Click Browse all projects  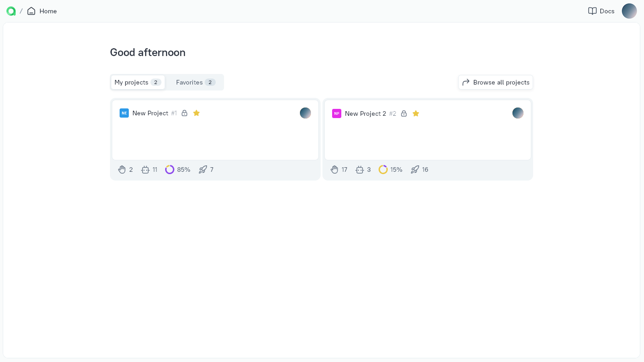[x=495, y=82]
